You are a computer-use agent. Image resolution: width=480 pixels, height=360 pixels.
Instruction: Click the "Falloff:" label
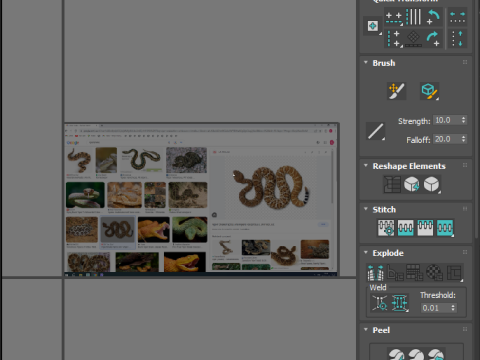point(418,140)
